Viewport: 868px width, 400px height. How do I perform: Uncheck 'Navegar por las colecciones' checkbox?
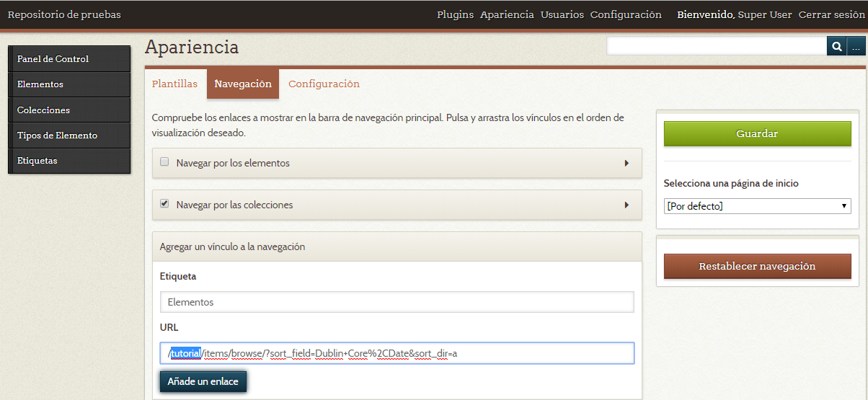pyautogui.click(x=164, y=204)
